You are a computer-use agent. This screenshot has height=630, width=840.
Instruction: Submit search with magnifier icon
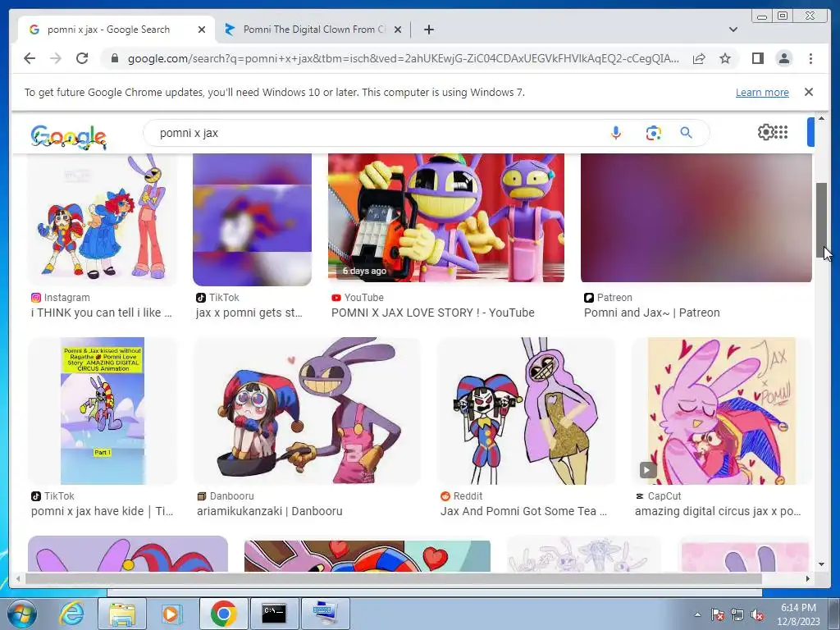[687, 133]
